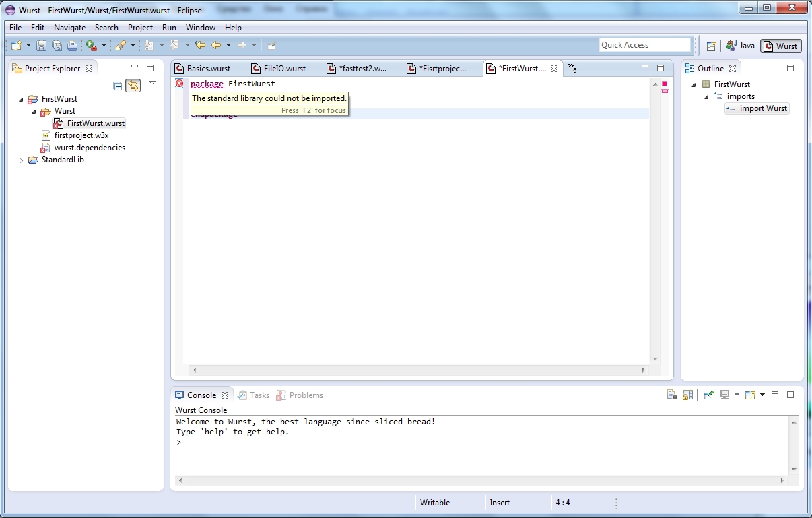The image size is (812, 518).
Task: Open the Search menu
Action: [x=106, y=28]
